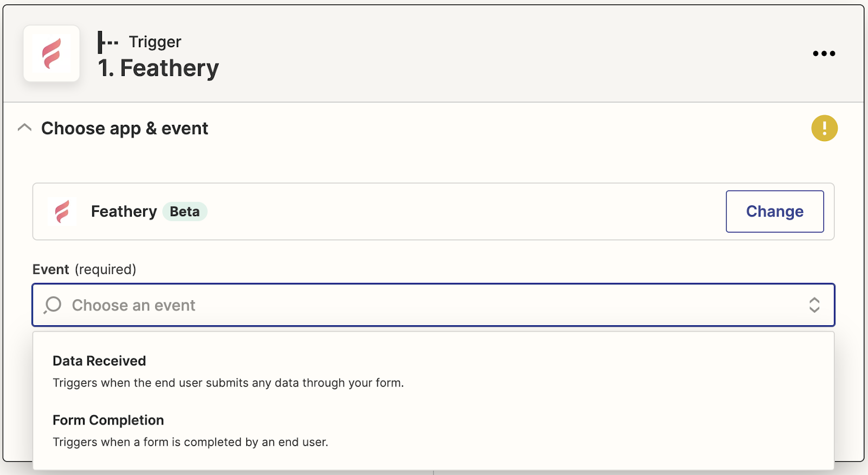Click the Trigger step icon

coord(107,42)
